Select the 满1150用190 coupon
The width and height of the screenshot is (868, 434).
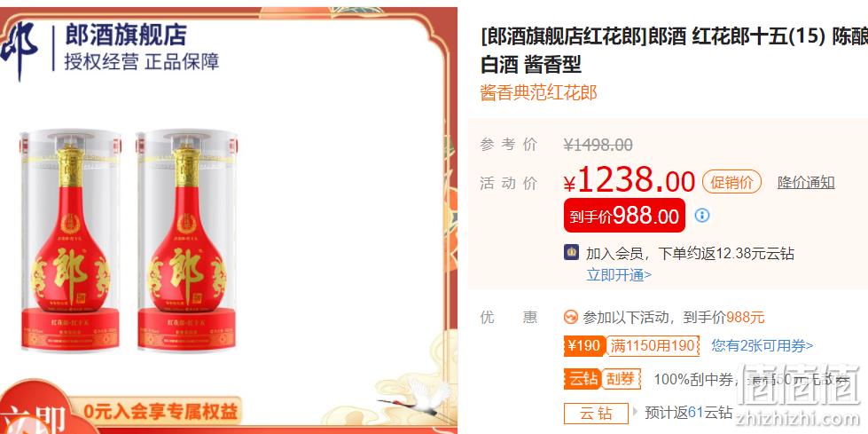[652, 346]
